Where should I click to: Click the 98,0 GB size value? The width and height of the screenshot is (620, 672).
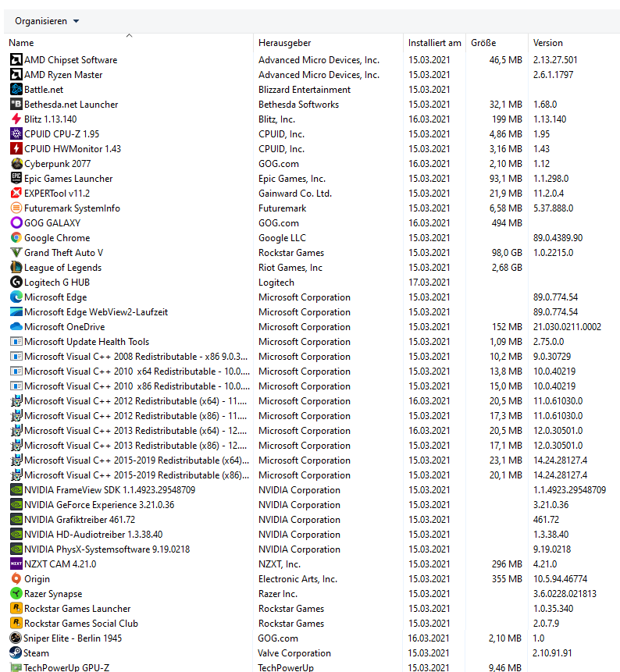click(507, 252)
